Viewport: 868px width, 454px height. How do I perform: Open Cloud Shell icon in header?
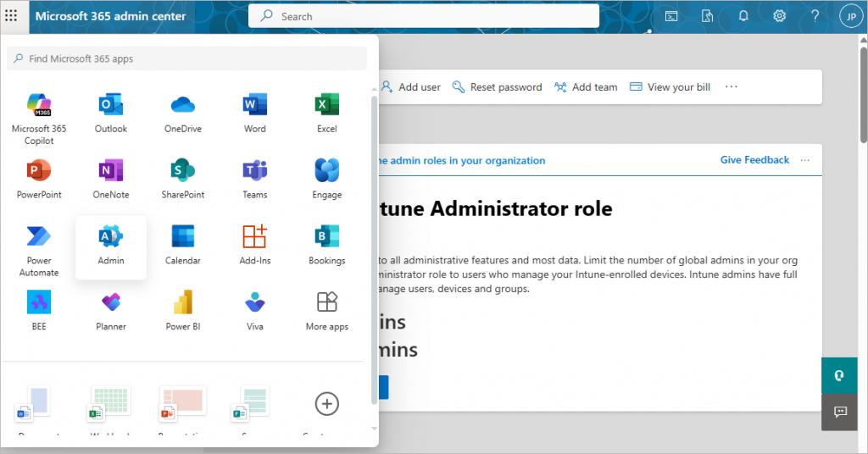pyautogui.click(x=671, y=16)
